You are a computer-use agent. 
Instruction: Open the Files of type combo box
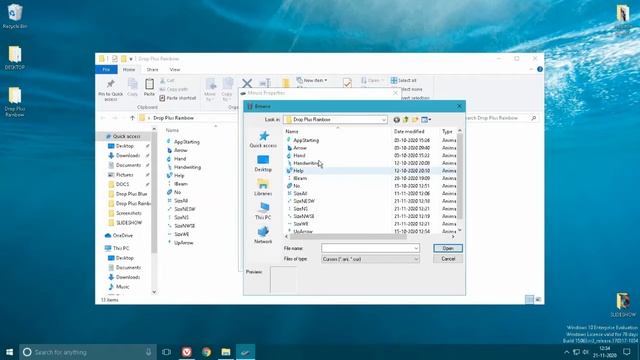[370, 259]
